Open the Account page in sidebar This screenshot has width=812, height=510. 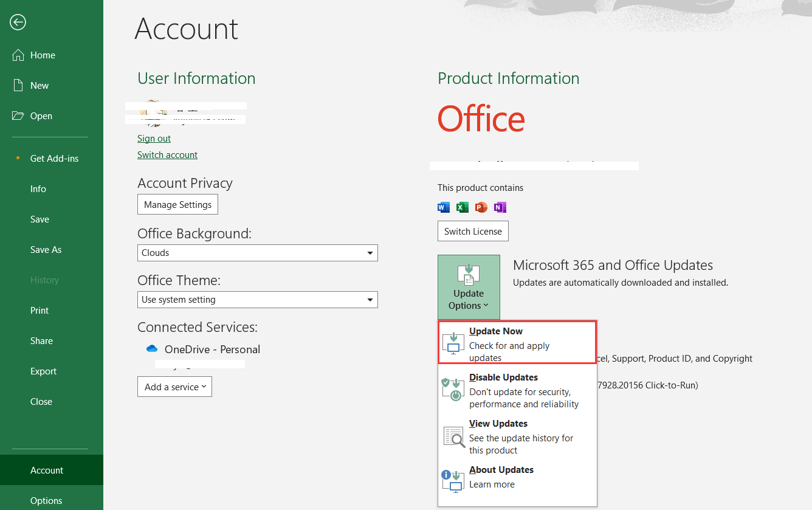(52, 470)
